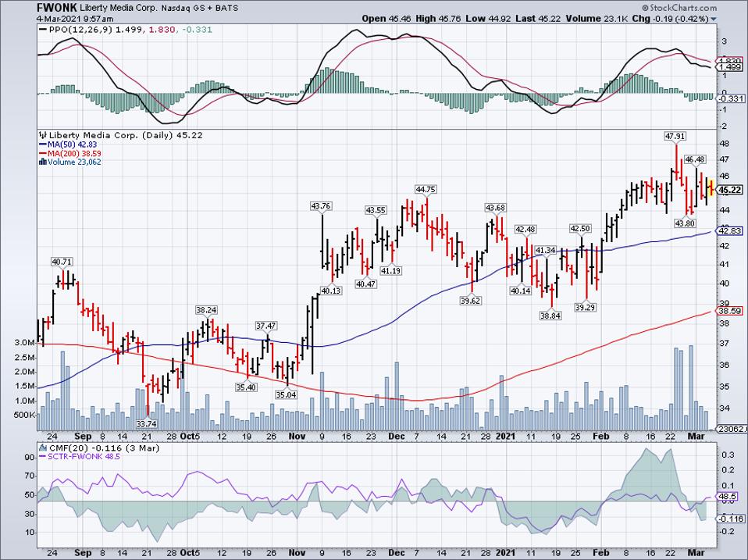
Task: Click the -0.331 histogram tag on the PPO axis
Action: [730, 98]
